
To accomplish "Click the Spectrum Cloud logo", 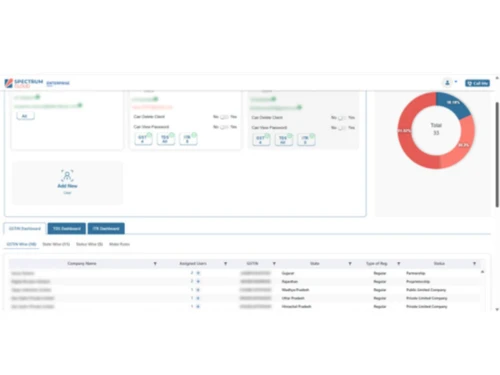I will click(24, 83).
